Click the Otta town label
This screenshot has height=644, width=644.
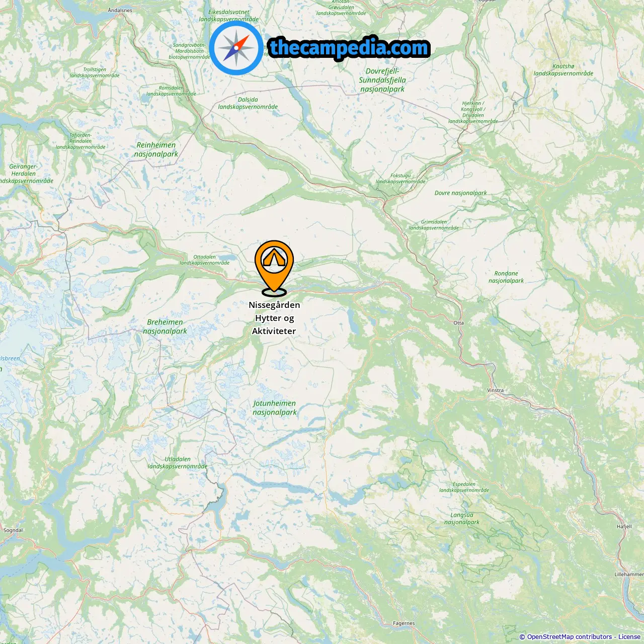coord(459,323)
